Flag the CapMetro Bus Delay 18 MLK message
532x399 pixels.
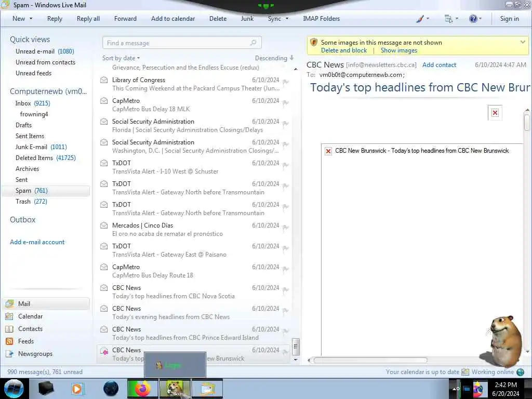tap(286, 102)
